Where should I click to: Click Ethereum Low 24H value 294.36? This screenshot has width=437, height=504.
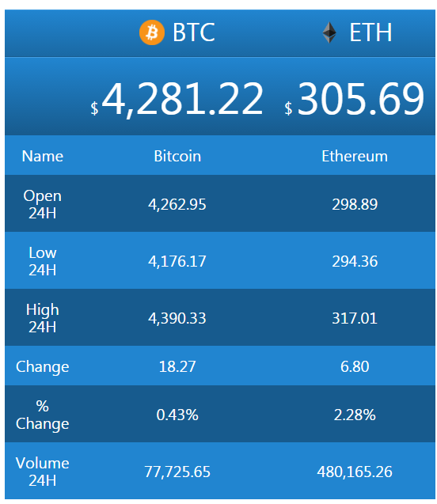pyautogui.click(x=355, y=261)
